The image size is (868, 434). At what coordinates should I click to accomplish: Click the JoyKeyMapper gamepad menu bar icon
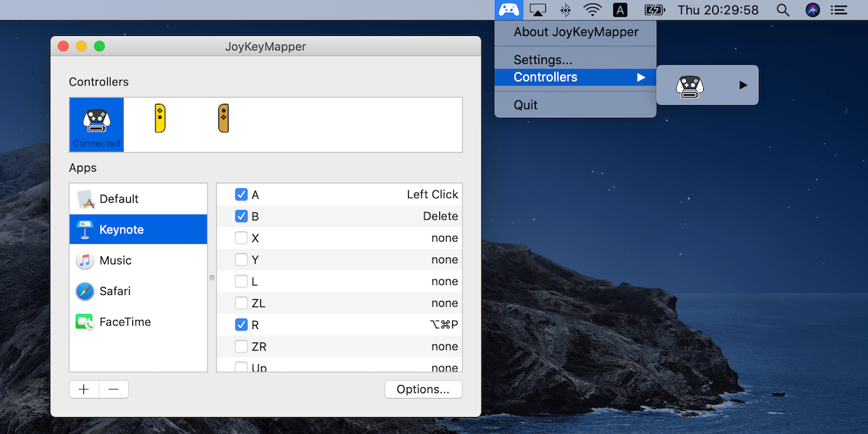(509, 9)
